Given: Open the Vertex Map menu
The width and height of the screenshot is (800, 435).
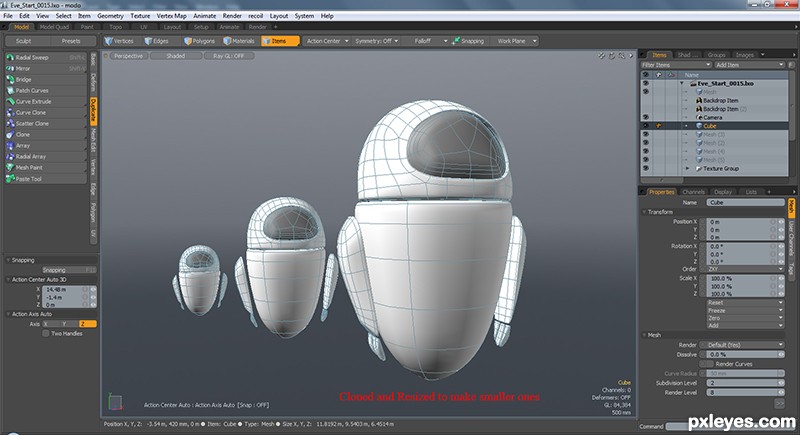Looking at the screenshot, I should [171, 16].
